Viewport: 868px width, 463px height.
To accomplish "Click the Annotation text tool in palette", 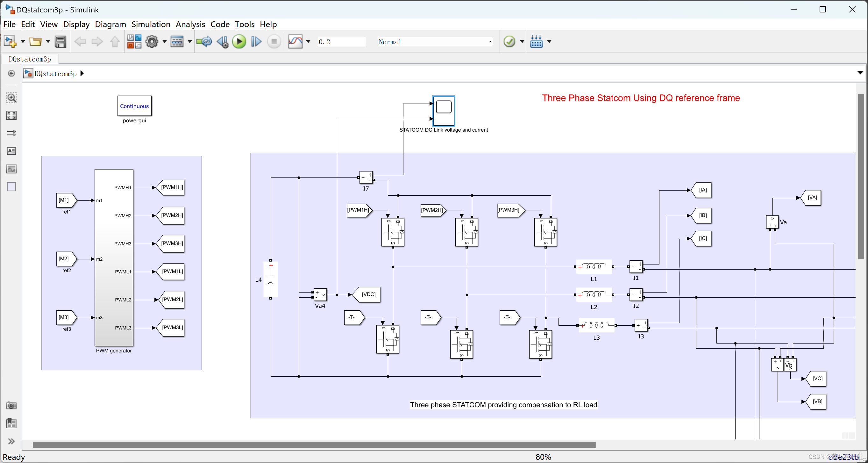I will point(11,151).
